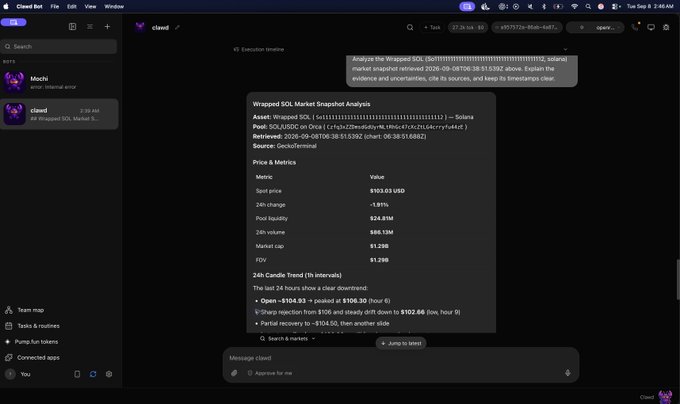
Task: Open the session ID a957572a pill
Action: click(526, 27)
